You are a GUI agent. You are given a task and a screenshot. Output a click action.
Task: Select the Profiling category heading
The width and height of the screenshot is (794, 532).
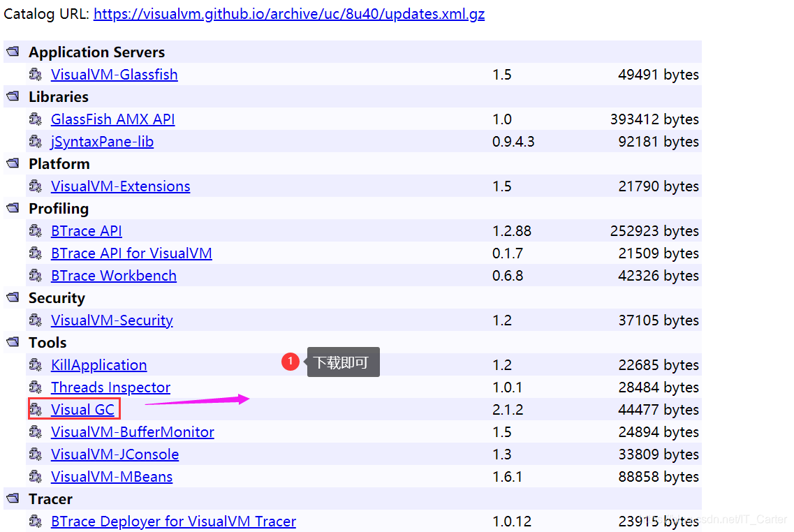(59, 209)
